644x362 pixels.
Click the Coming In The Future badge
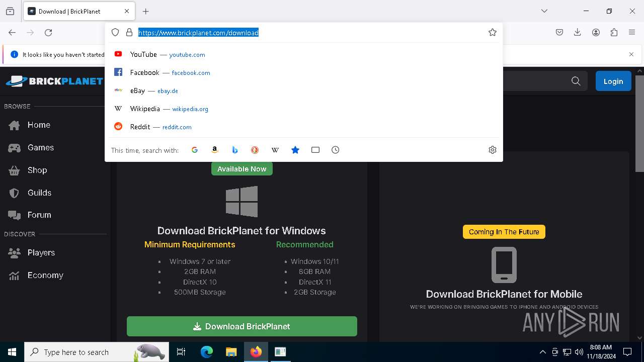coord(504,232)
